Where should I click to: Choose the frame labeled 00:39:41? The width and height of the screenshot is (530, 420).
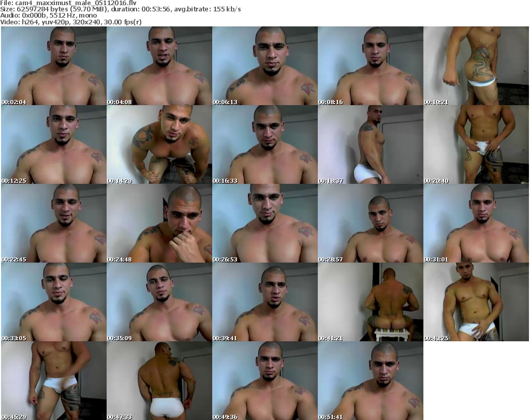[x=265, y=302]
